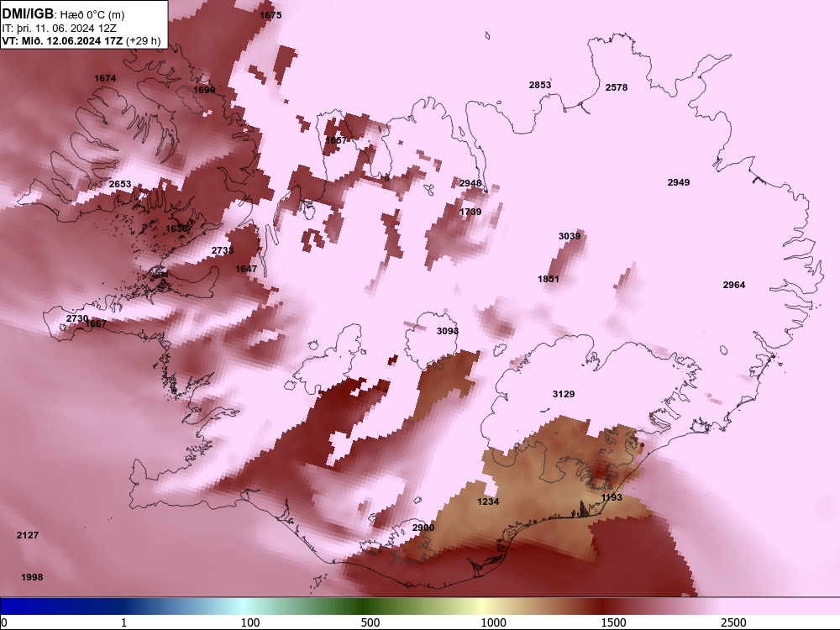Click the map value 2948
Image resolution: width=840 pixels, height=630 pixels.
(470, 183)
